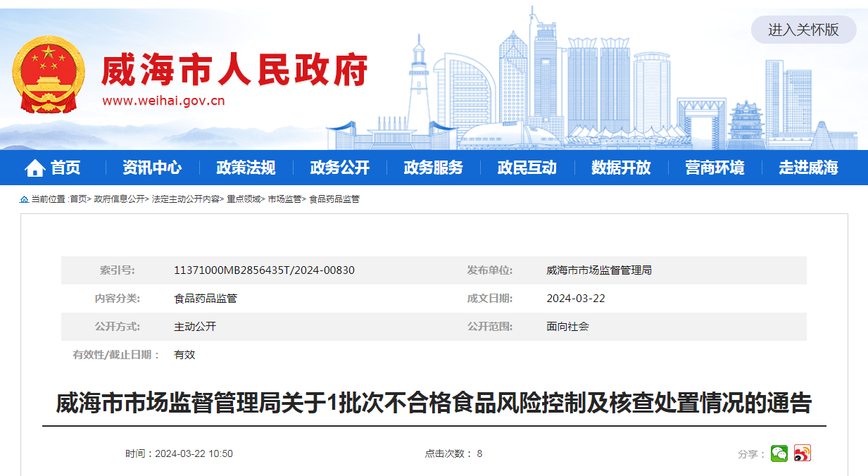Image resolution: width=868 pixels, height=476 pixels.
Task: Go to 政务公开 section
Action: pyautogui.click(x=339, y=168)
